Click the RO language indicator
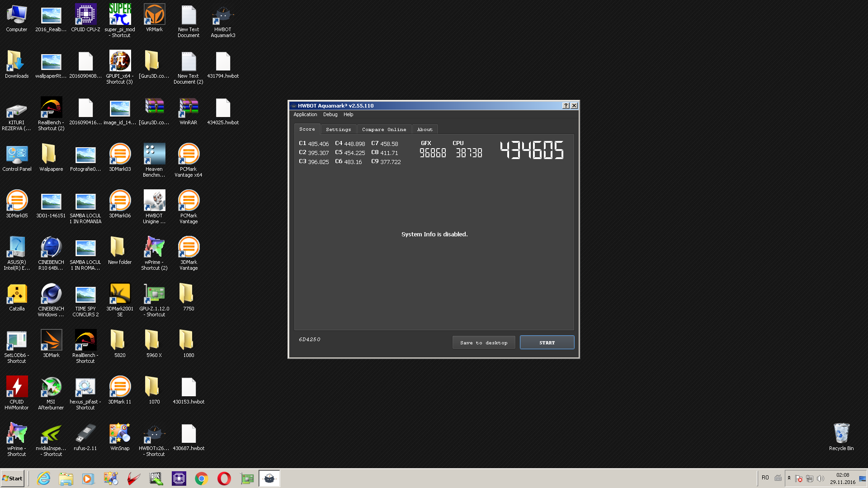This screenshot has height=488, width=868. tap(765, 478)
